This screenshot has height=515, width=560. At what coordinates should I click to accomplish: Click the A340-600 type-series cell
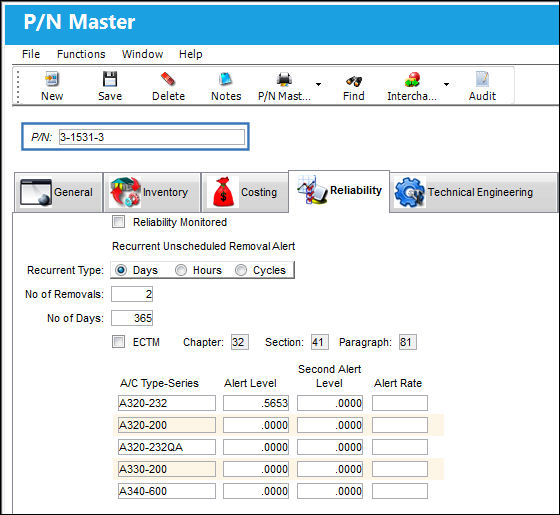[x=167, y=491]
